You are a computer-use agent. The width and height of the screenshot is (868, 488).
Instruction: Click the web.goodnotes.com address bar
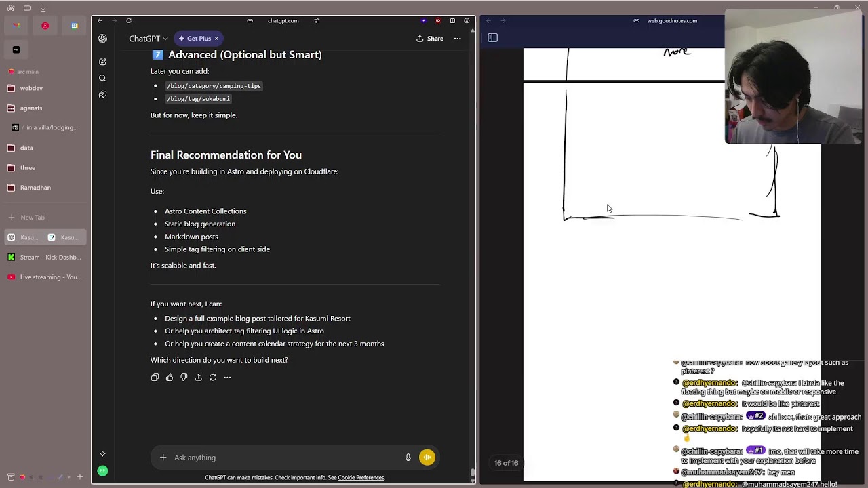point(671,21)
